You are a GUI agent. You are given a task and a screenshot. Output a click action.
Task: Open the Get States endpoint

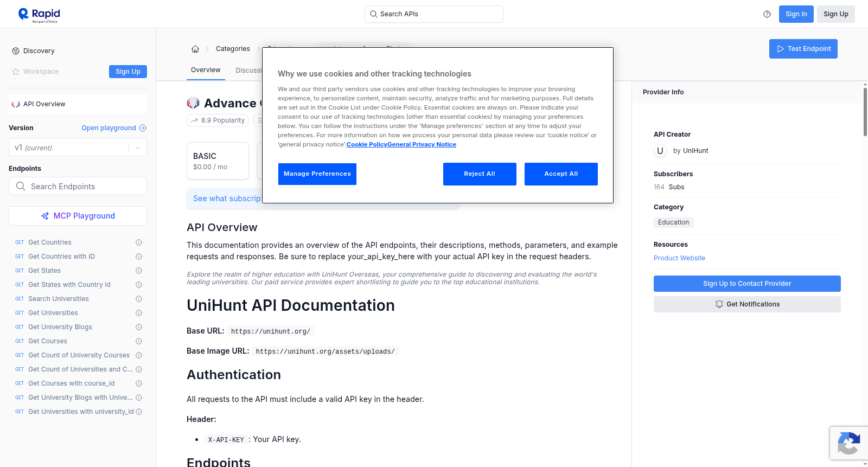coord(44,271)
